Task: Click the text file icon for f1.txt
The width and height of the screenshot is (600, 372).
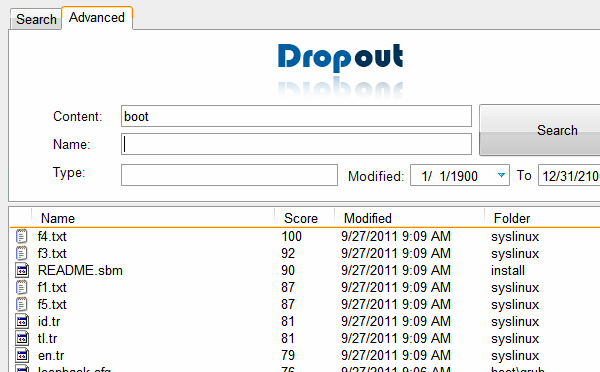Action: 22,287
